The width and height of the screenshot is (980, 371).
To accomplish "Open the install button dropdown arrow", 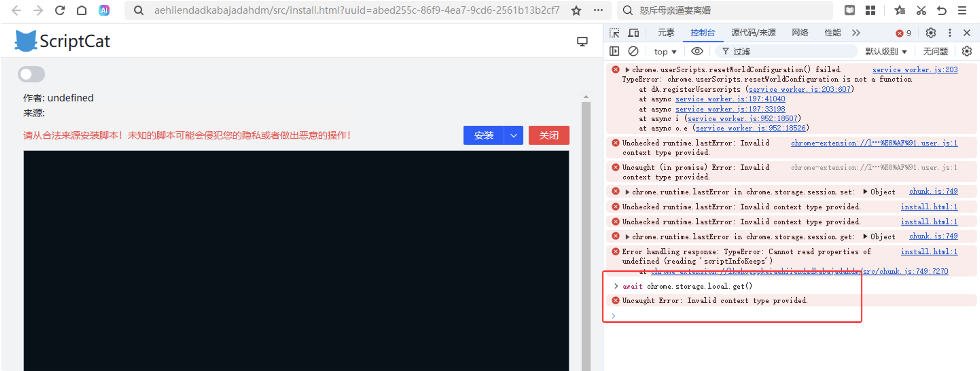I will (513, 136).
